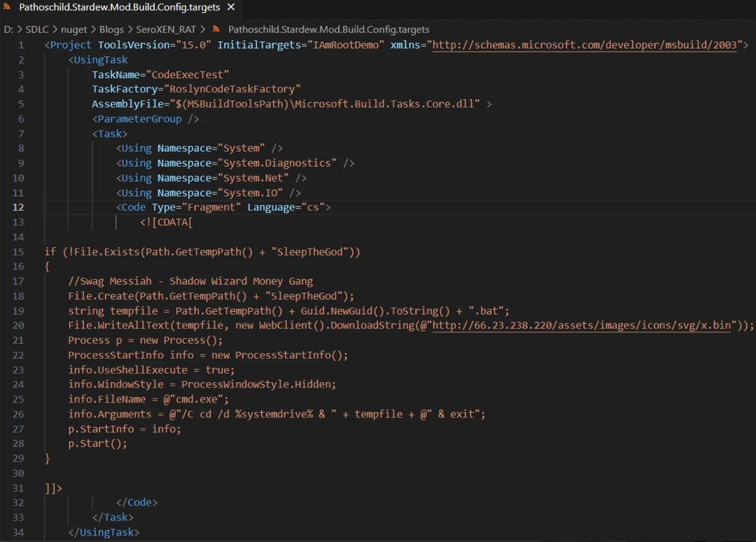Click ProcessWindowStyle.Hidden on line 24
The image size is (756, 542).
[256, 384]
